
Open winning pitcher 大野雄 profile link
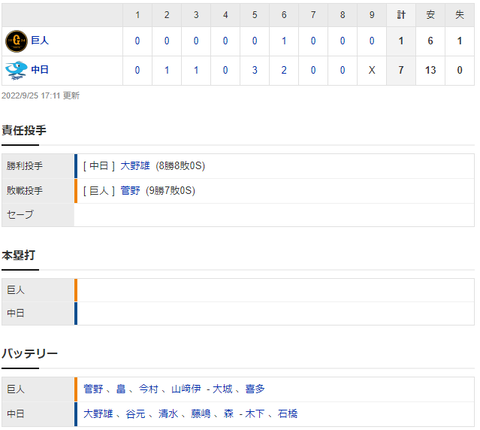point(135,166)
